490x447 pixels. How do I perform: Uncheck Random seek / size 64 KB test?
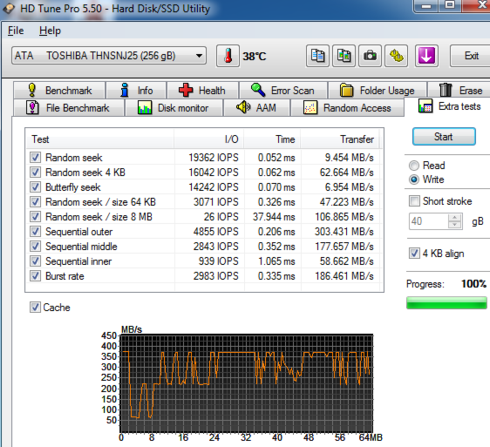click(x=35, y=202)
